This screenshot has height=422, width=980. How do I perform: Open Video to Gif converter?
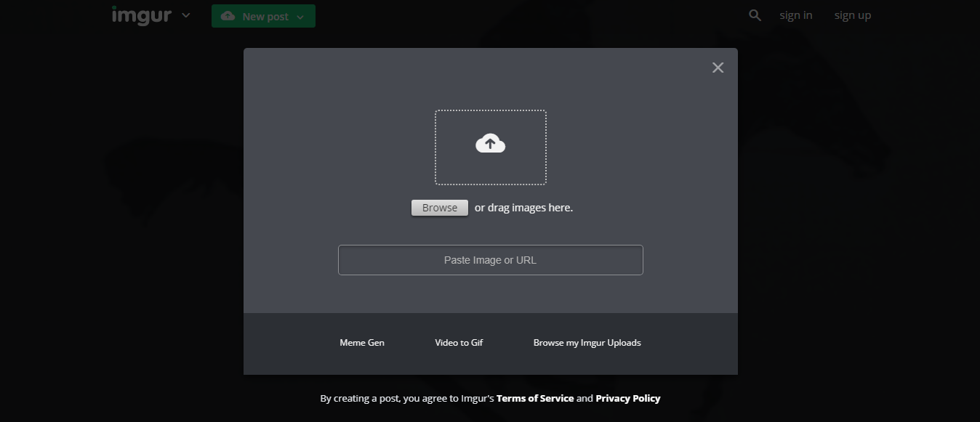(x=458, y=342)
